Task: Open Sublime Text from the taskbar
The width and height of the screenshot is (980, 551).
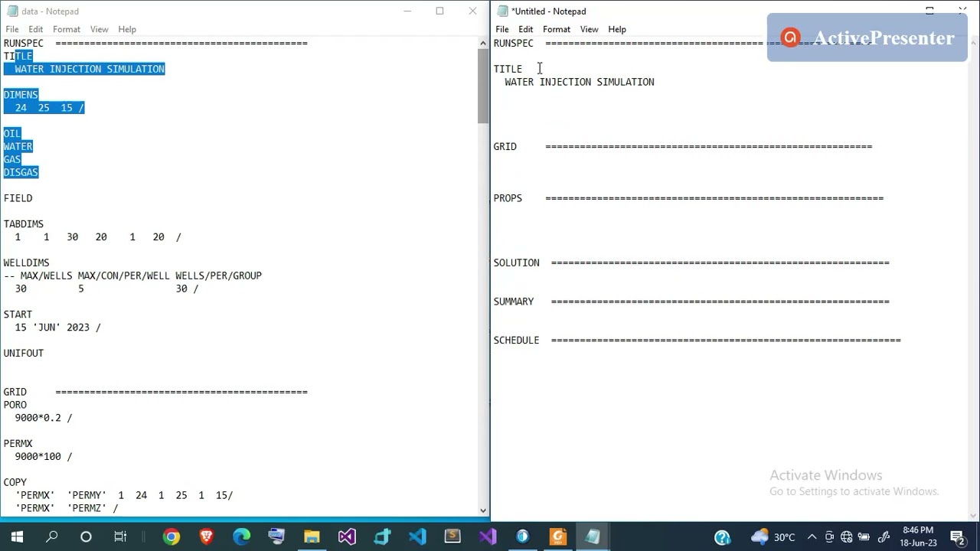Action: pyautogui.click(x=452, y=537)
